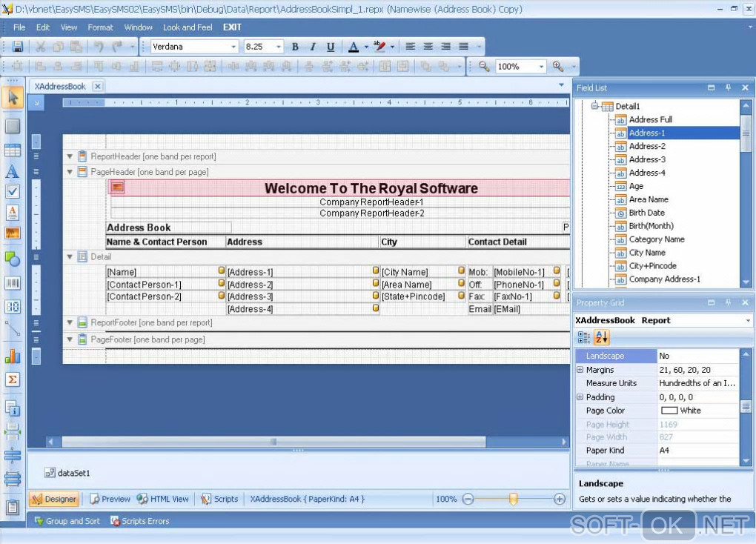Click the alphabetical sort icon in Property Grid
The height and width of the screenshot is (544, 756).
click(601, 337)
